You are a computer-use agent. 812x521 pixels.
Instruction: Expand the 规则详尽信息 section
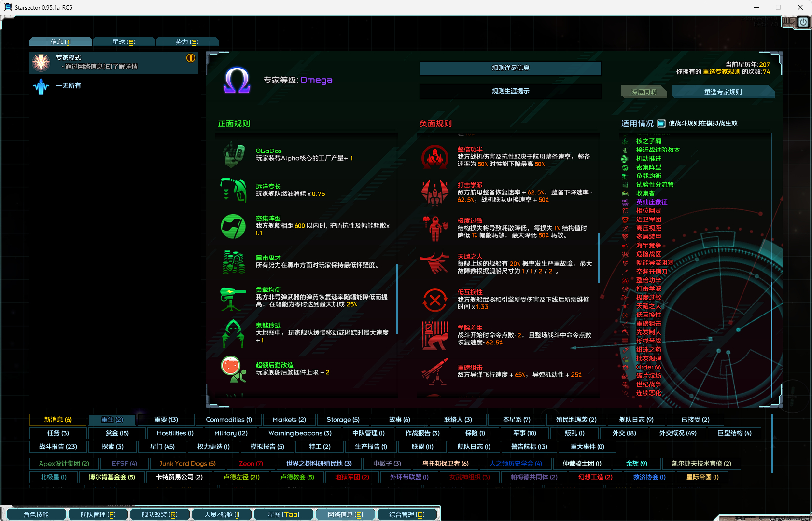[510, 68]
